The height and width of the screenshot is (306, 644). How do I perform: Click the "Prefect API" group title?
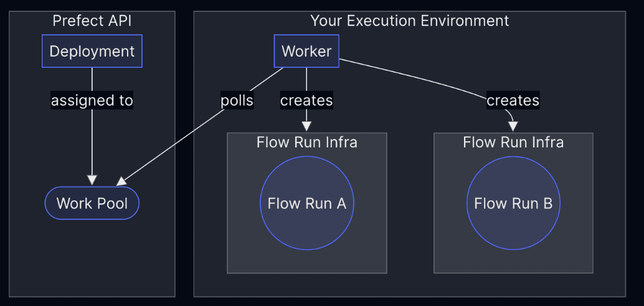tap(92, 21)
